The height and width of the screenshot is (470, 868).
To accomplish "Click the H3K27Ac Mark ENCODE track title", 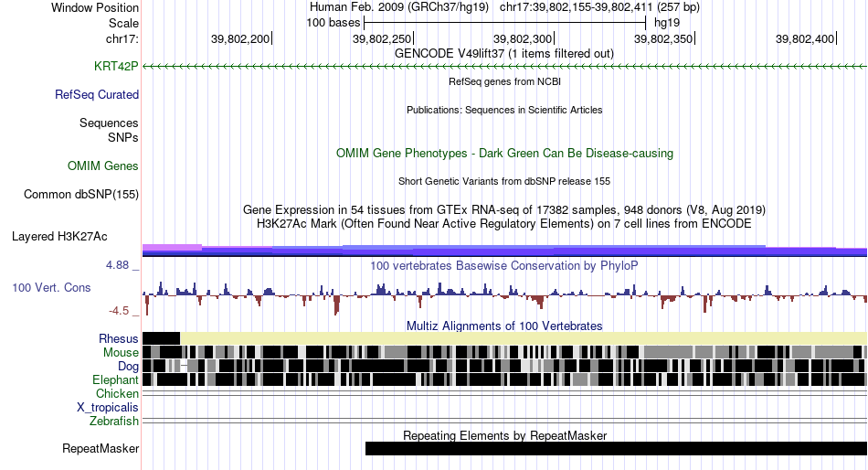I will [x=504, y=224].
